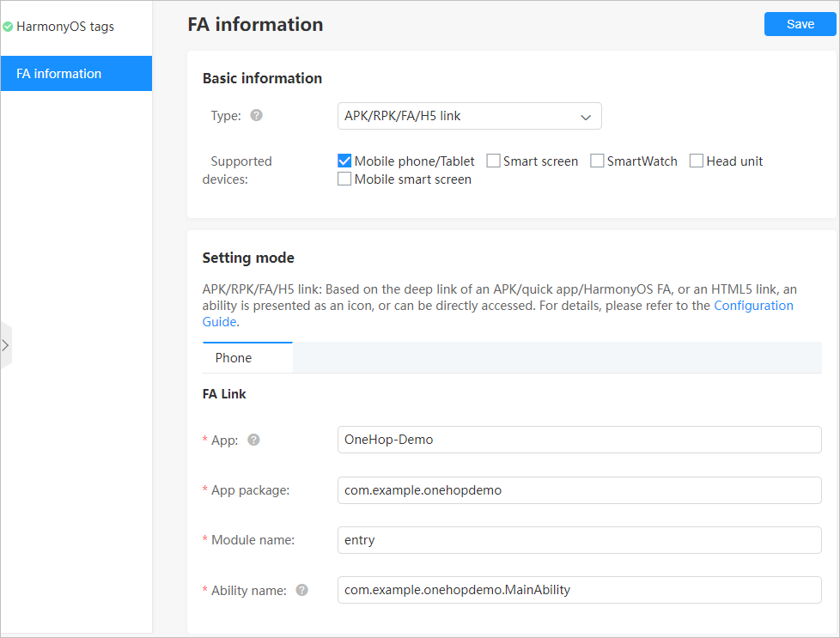
Task: Click the App package label text
Action: [250, 490]
